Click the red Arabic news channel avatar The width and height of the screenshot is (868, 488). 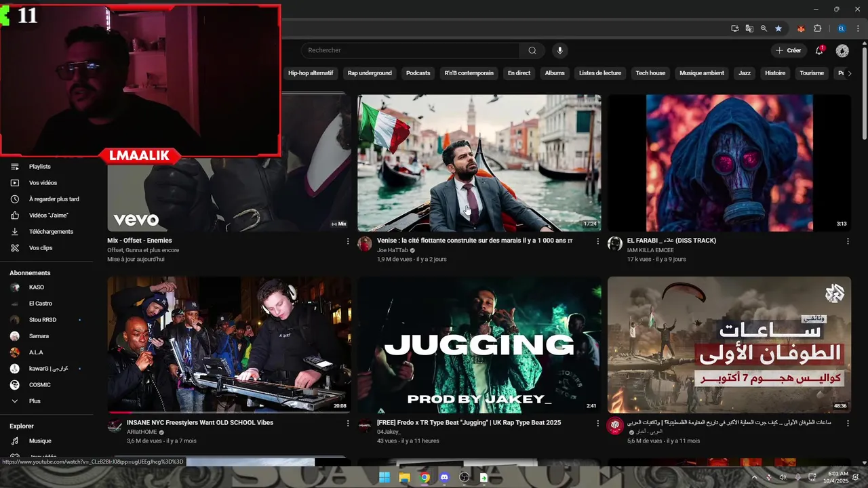tap(615, 426)
